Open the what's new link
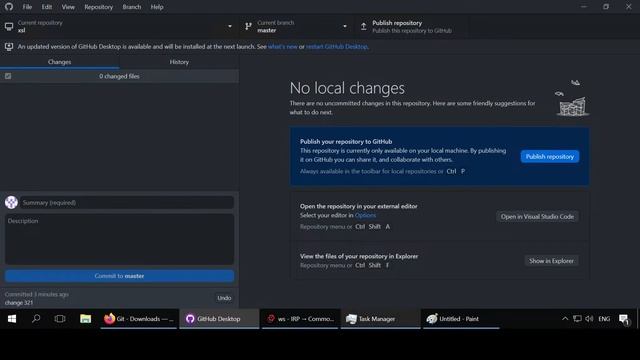Screen dimensions: 640x360 click(282, 47)
